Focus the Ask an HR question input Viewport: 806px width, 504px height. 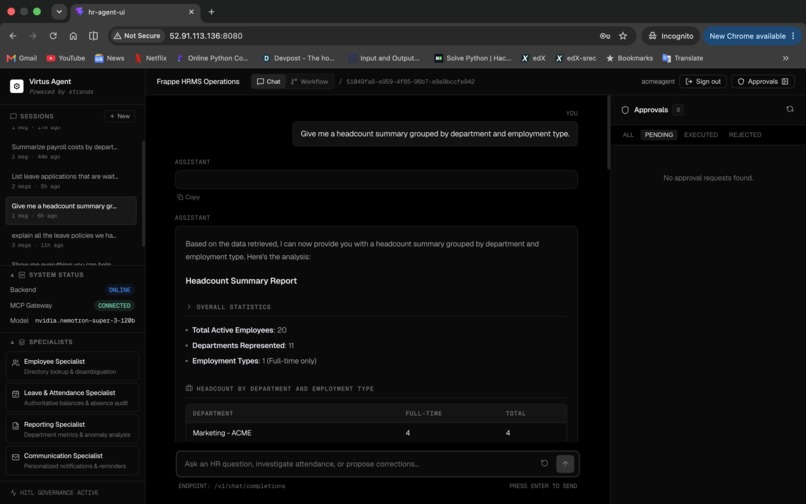tap(360, 464)
